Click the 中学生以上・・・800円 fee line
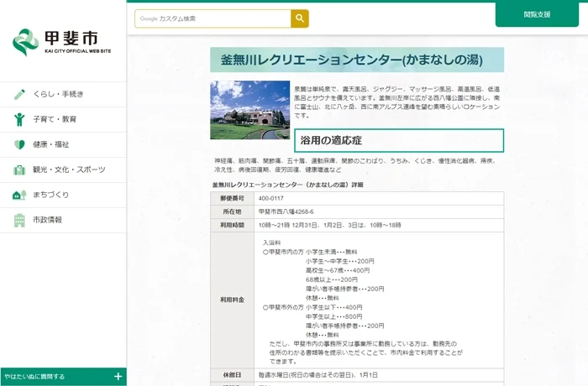Viewport: 588px width, 386px height. point(333,316)
